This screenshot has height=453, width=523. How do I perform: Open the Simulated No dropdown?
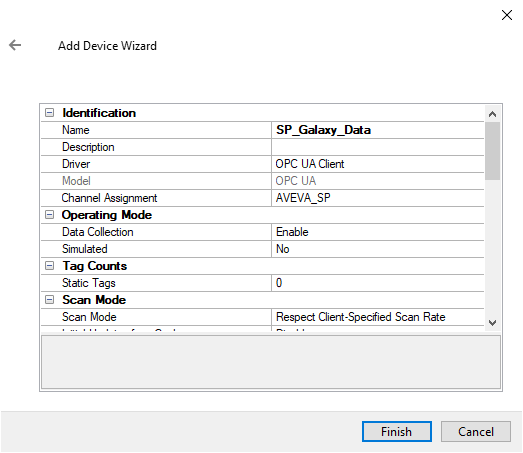(378, 249)
